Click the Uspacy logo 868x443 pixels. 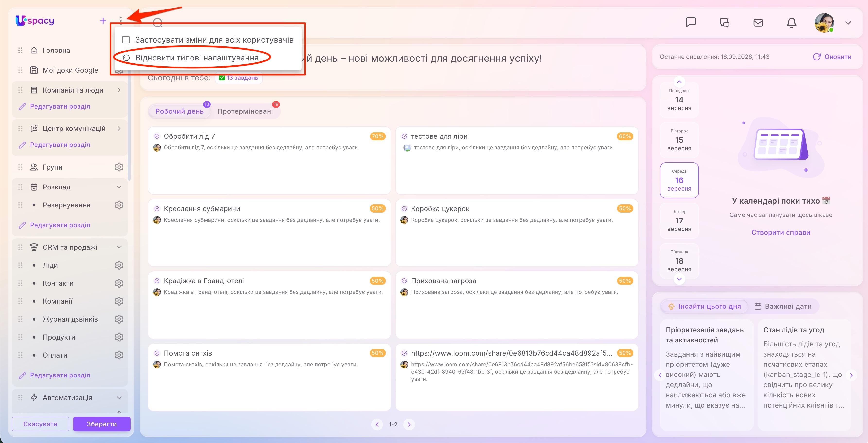point(35,21)
